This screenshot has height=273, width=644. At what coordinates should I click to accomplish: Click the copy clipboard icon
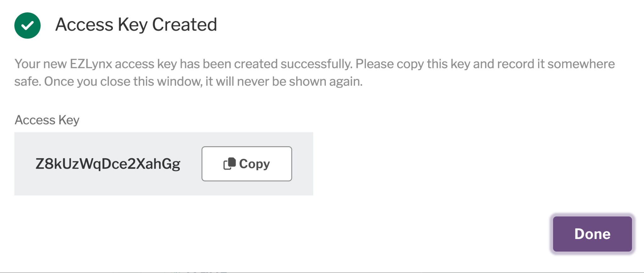230,164
